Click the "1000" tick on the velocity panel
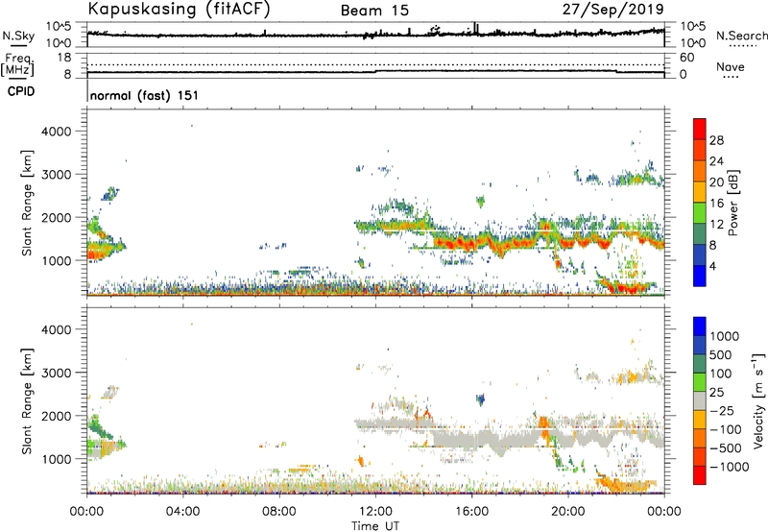Viewport: 768px width, 532px height. (x=56, y=459)
